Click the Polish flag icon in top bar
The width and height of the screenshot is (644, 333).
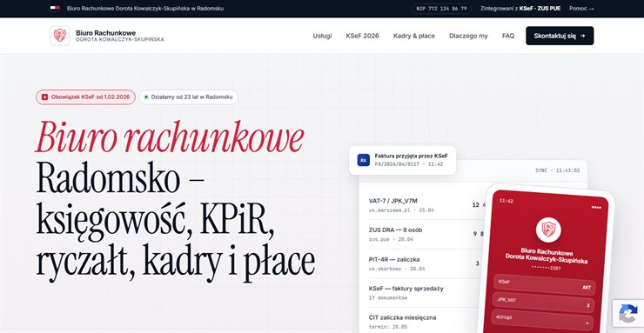click(x=55, y=8)
